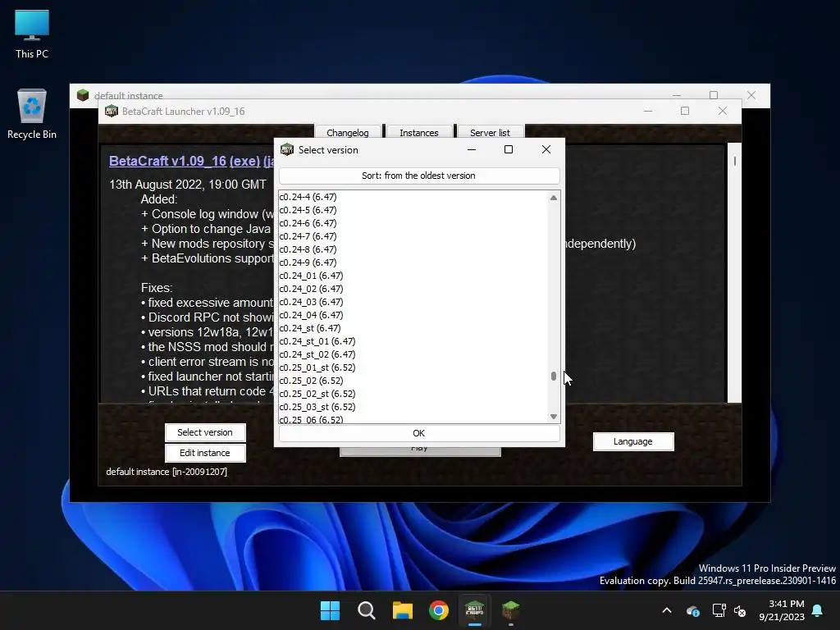
Task: Click BetaCraft Launcher title bar icon
Action: pyautogui.click(x=112, y=111)
